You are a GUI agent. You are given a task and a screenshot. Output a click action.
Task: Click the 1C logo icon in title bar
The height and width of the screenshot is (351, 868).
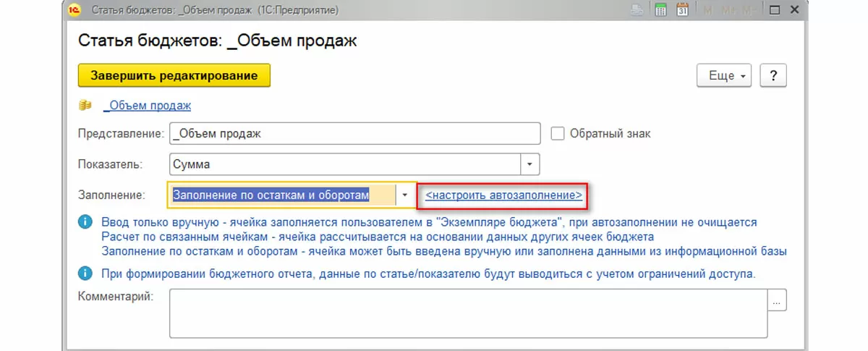click(x=76, y=11)
